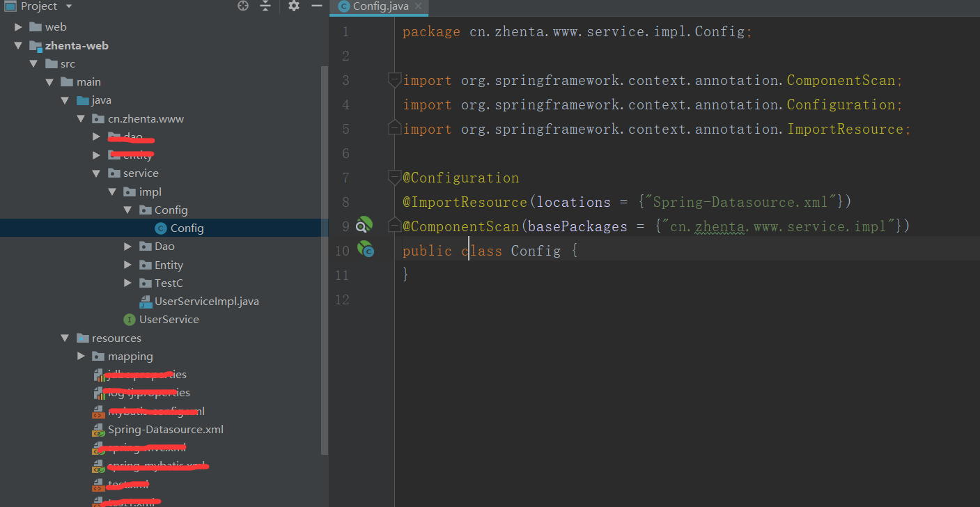This screenshot has height=507, width=980.
Task: Click Spring gutter icon on line 9
Action: tap(364, 226)
